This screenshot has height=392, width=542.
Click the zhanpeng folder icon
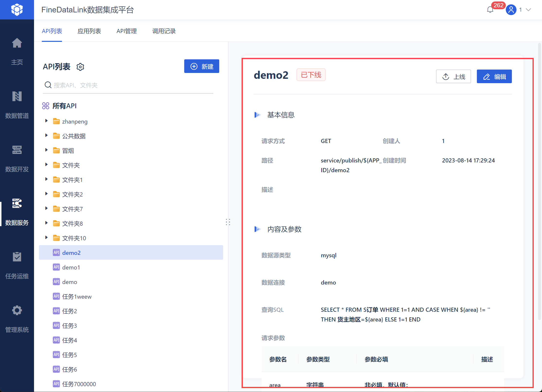(x=56, y=121)
